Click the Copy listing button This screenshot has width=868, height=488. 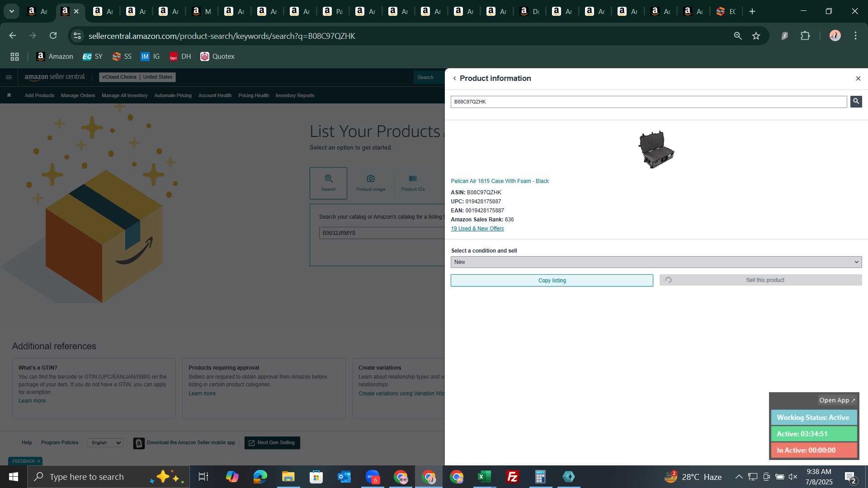click(552, 281)
